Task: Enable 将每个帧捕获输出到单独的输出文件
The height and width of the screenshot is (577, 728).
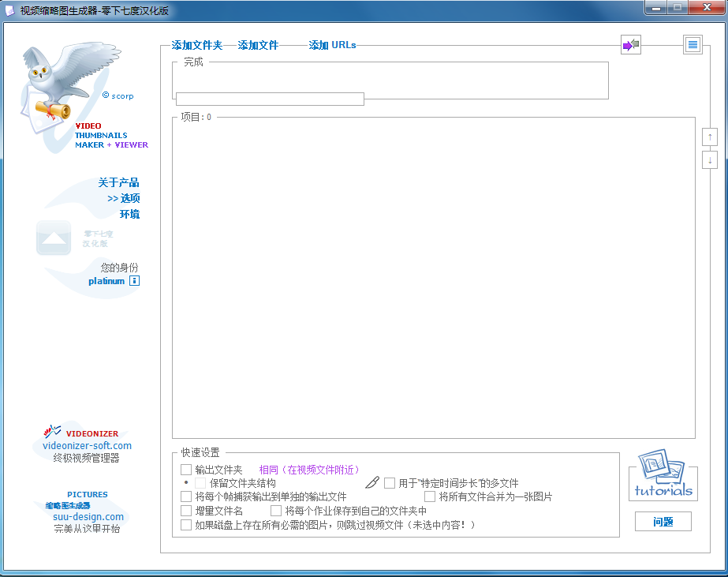Action: pyautogui.click(x=186, y=496)
